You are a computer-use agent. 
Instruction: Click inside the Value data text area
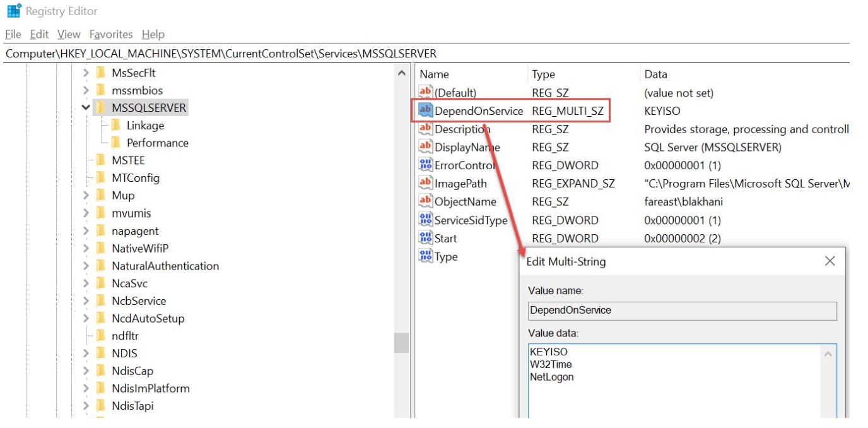click(x=676, y=381)
